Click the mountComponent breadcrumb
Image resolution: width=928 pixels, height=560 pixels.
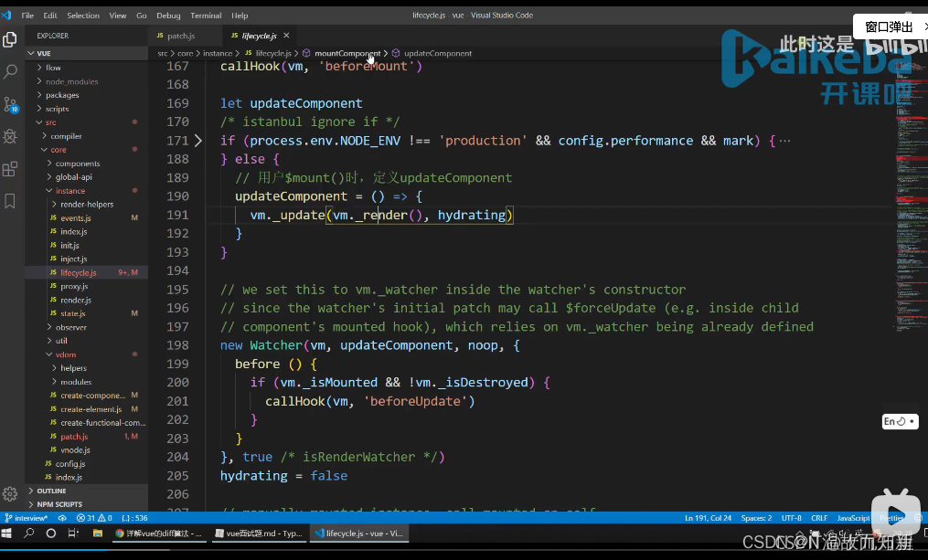pyautogui.click(x=347, y=53)
